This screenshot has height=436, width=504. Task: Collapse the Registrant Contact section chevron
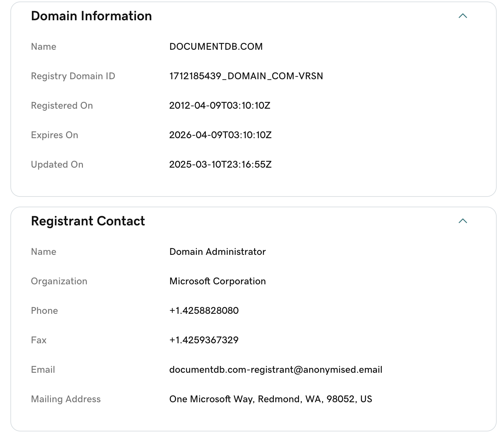point(463,221)
